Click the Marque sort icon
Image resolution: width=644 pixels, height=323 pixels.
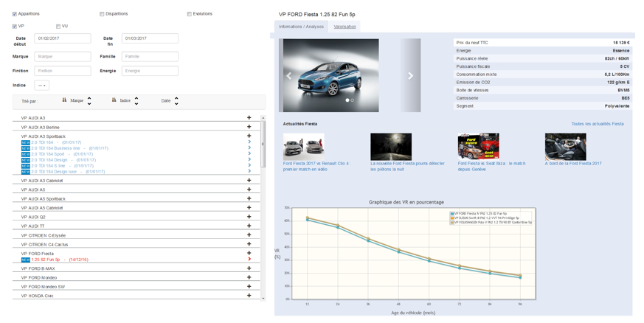tap(64, 100)
